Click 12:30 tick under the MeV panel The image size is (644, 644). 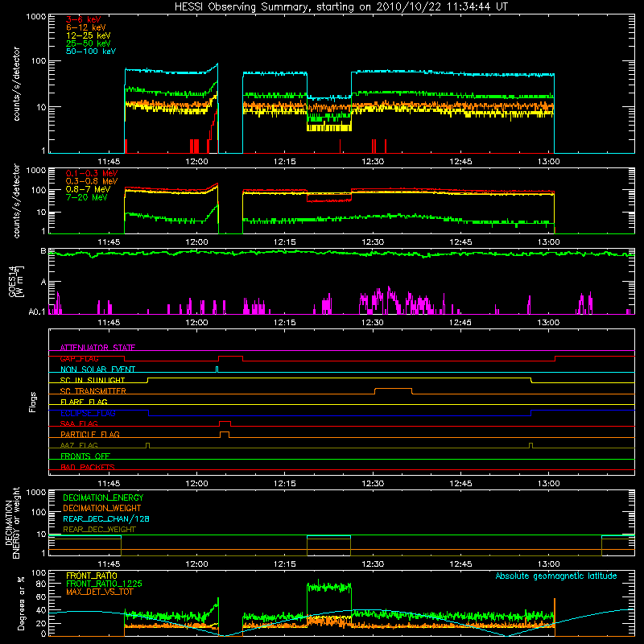coord(373,242)
